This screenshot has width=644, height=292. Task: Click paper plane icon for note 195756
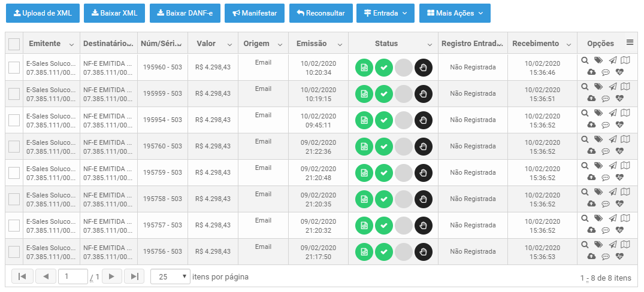click(x=613, y=244)
